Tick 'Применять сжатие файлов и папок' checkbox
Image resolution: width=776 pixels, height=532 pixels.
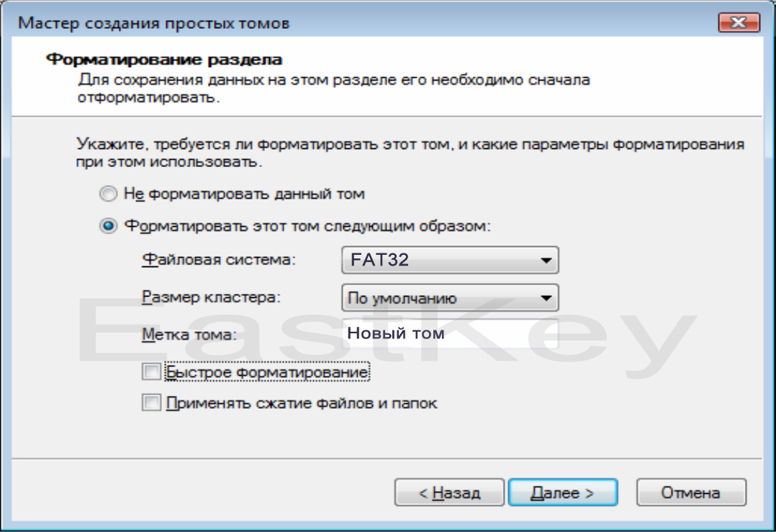point(151,403)
